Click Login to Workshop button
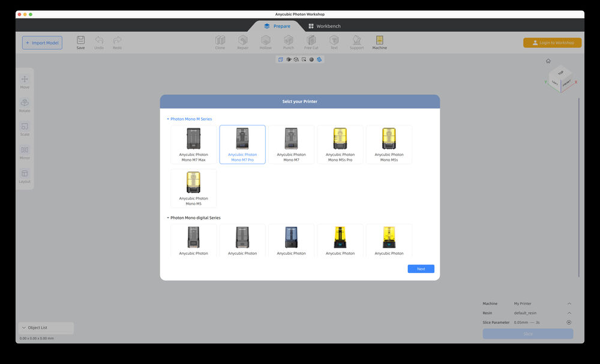Screen dimensions: 600x364 (552, 43)
